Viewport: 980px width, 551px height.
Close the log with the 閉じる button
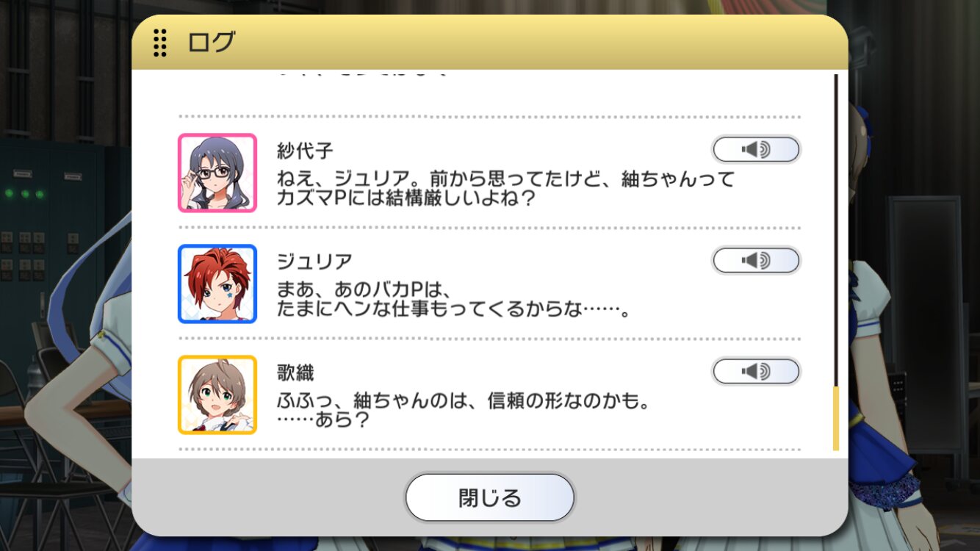coord(490,497)
